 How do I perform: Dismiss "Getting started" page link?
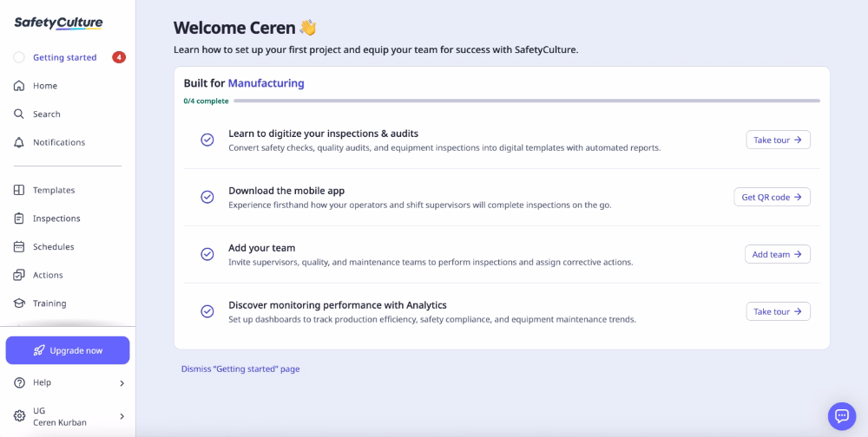coord(240,369)
